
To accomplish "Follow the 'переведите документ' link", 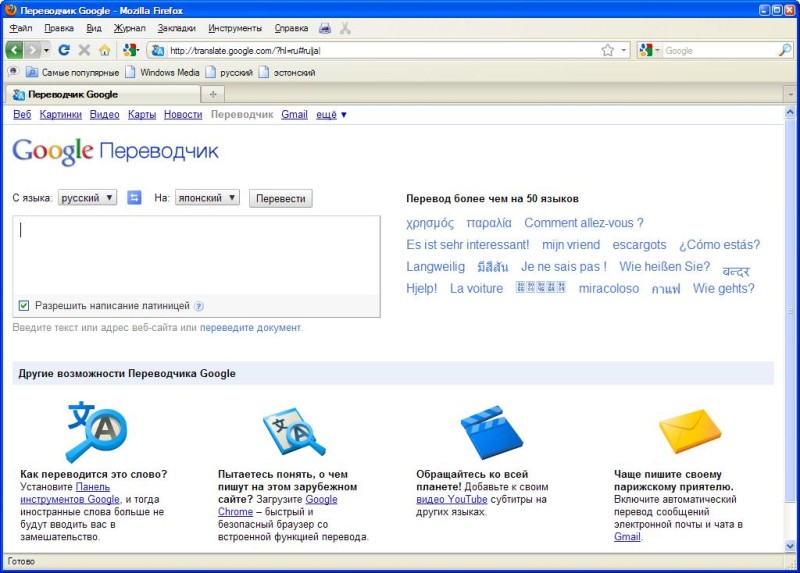I will click(x=250, y=328).
